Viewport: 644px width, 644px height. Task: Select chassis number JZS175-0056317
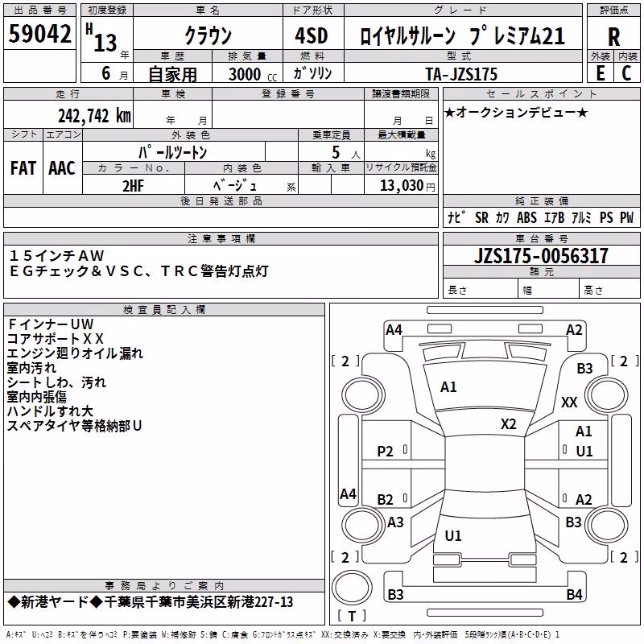click(x=541, y=256)
